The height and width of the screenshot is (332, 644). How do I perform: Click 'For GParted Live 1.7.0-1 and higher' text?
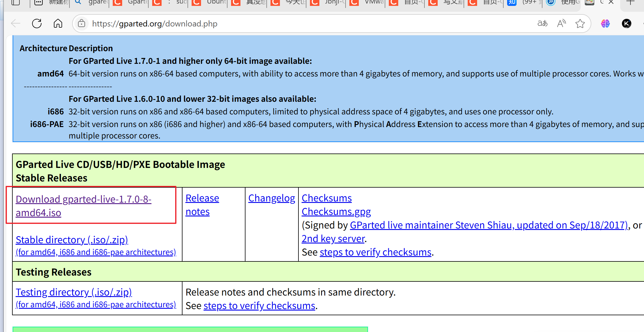190,61
